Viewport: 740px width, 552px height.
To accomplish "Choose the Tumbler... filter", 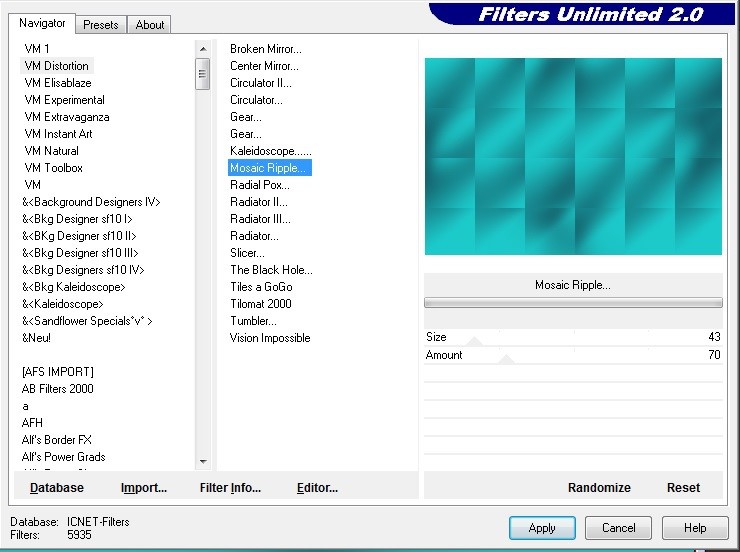I will click(253, 320).
